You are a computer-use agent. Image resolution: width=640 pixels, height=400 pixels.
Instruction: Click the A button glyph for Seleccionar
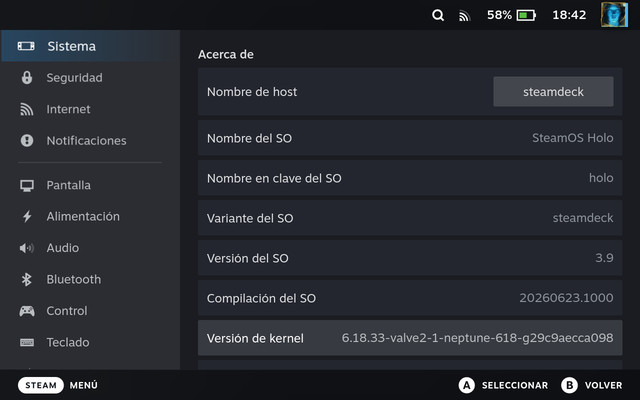pyautogui.click(x=467, y=385)
